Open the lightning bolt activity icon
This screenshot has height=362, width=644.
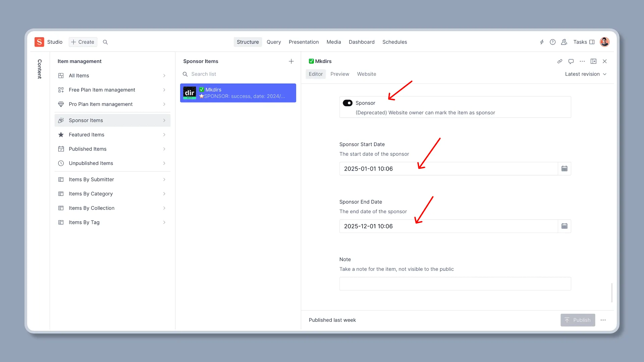click(x=542, y=42)
